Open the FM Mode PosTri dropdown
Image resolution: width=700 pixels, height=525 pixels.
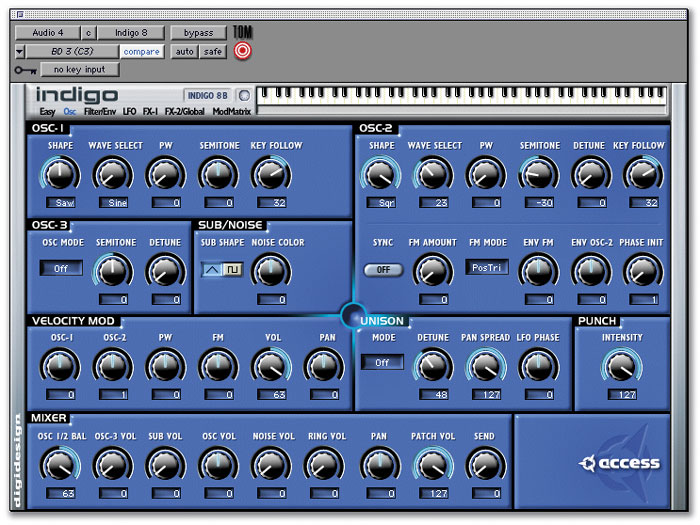click(x=487, y=267)
